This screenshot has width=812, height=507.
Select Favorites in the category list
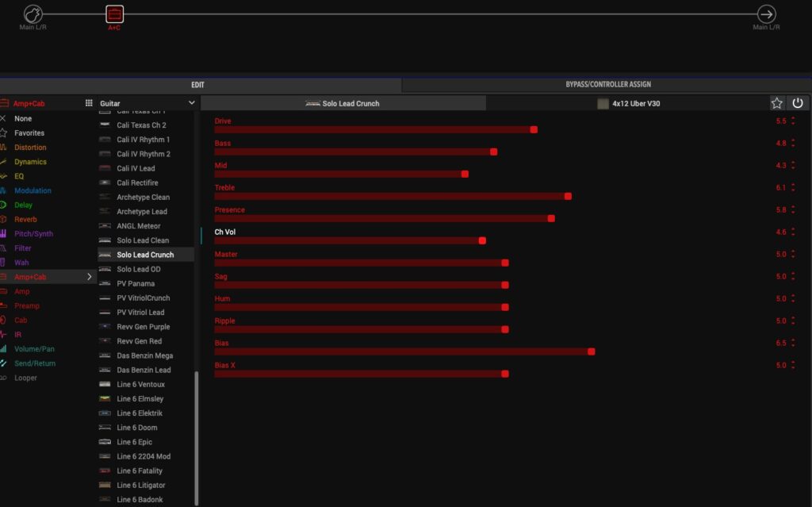(x=29, y=133)
